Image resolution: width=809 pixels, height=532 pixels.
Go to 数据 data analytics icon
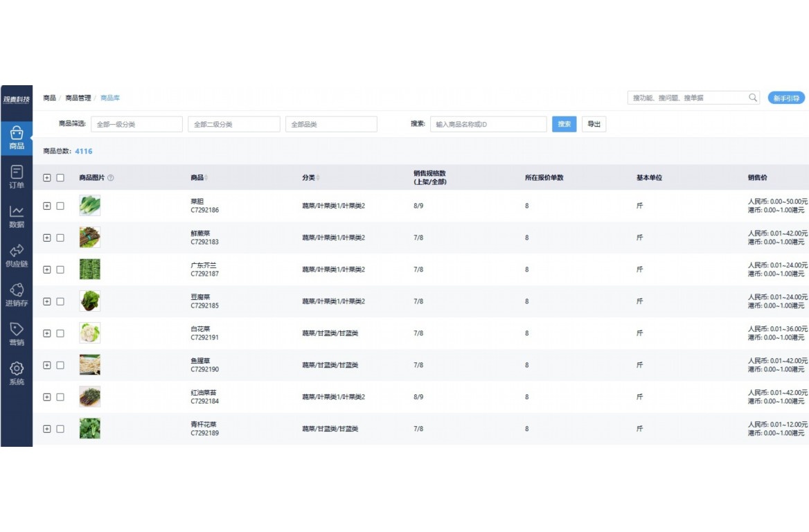(x=17, y=215)
